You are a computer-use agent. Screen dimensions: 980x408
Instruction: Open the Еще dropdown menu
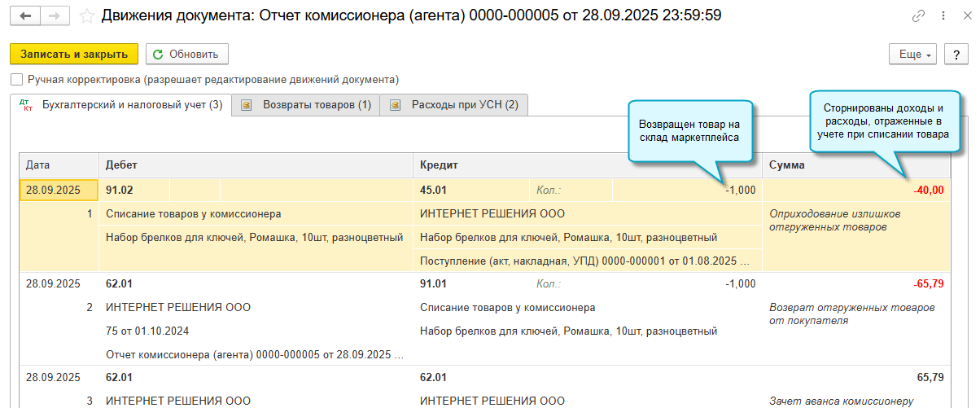point(914,55)
